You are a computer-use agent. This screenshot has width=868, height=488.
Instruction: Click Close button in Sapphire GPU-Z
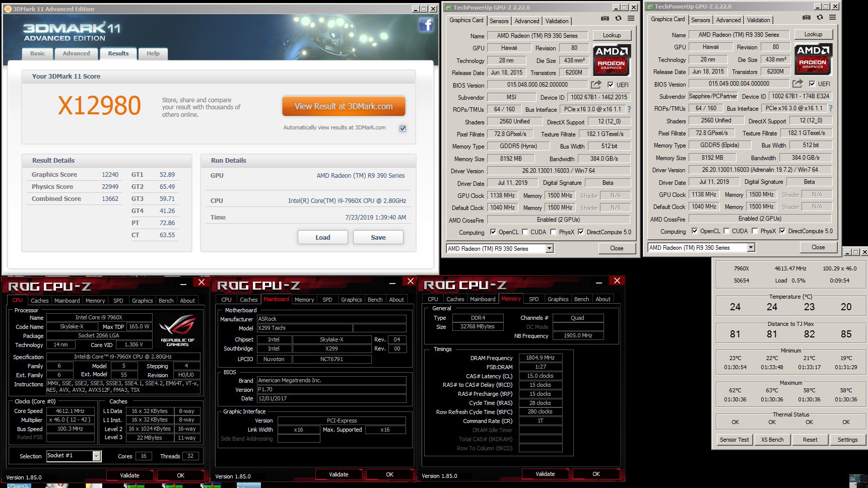(818, 247)
